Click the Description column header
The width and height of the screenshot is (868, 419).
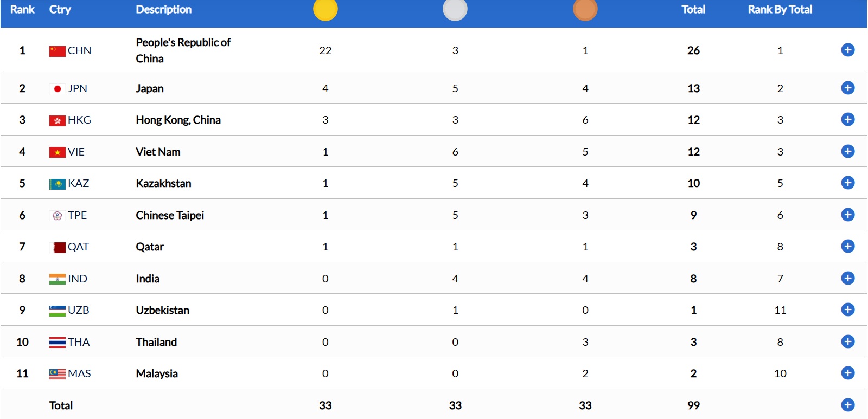(163, 9)
